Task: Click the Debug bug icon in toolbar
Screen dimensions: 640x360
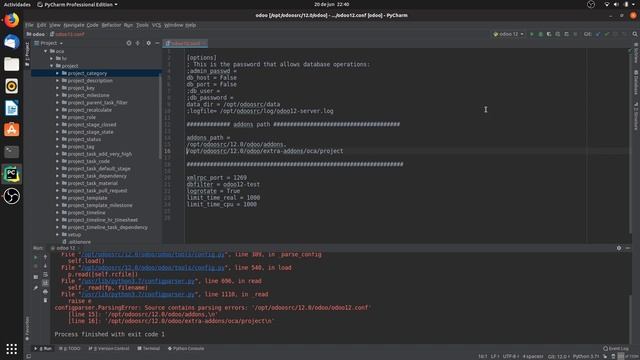Action: point(540,34)
